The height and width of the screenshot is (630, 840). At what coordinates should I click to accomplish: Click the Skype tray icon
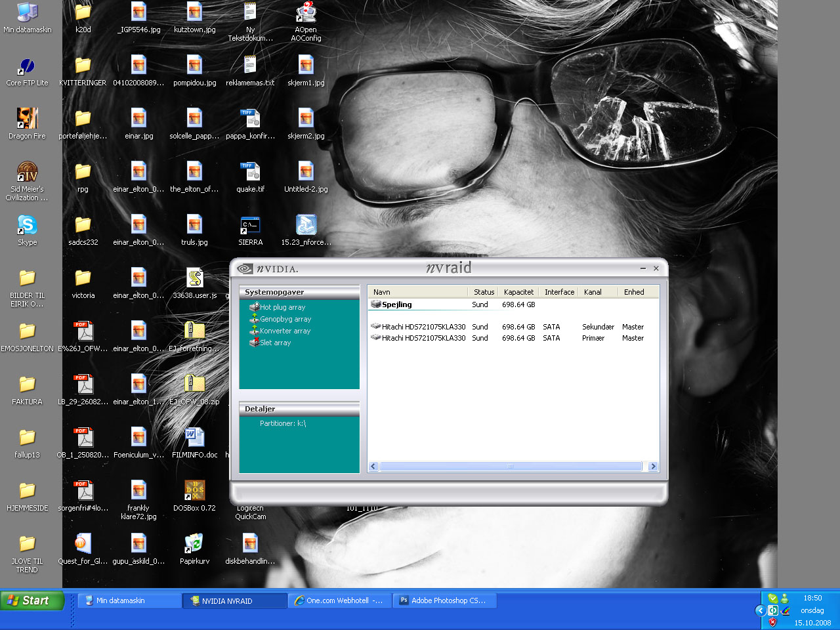click(x=772, y=598)
